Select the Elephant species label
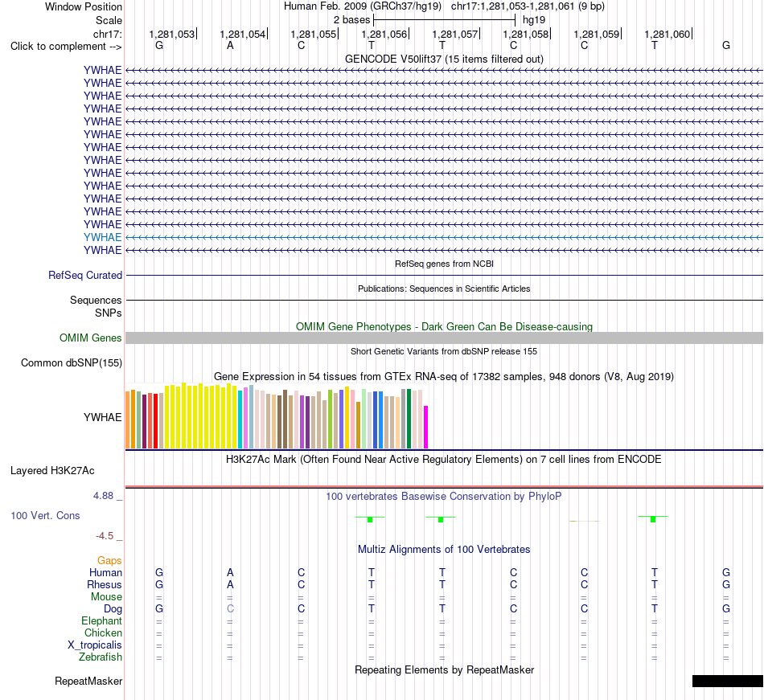This screenshot has height=700, width=764. tap(102, 620)
